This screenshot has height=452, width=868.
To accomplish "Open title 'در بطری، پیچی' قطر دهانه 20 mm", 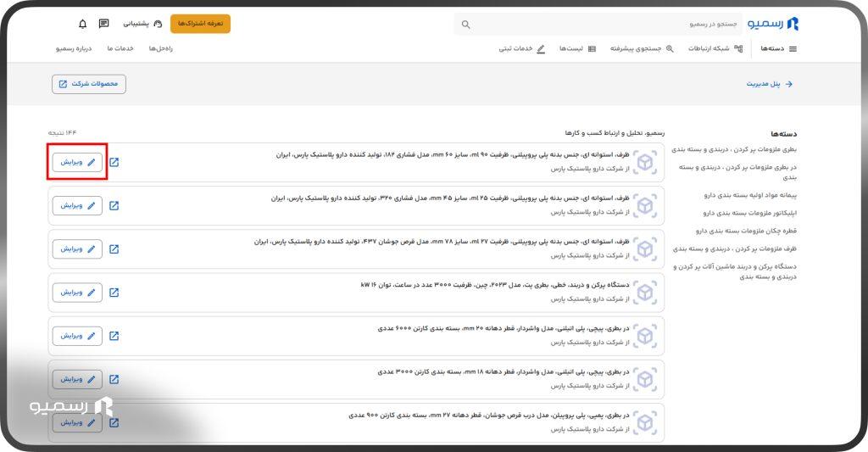I will [504, 328].
